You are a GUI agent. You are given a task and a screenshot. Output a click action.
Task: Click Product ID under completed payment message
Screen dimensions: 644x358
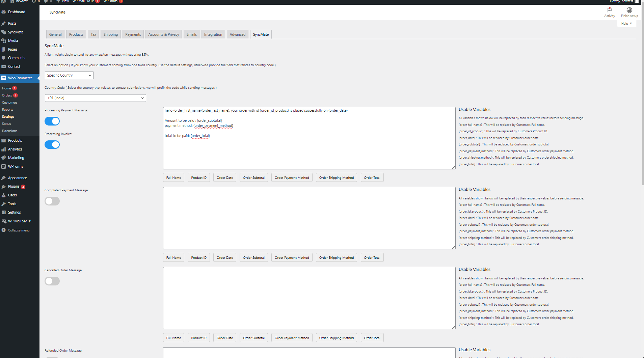[x=199, y=257]
